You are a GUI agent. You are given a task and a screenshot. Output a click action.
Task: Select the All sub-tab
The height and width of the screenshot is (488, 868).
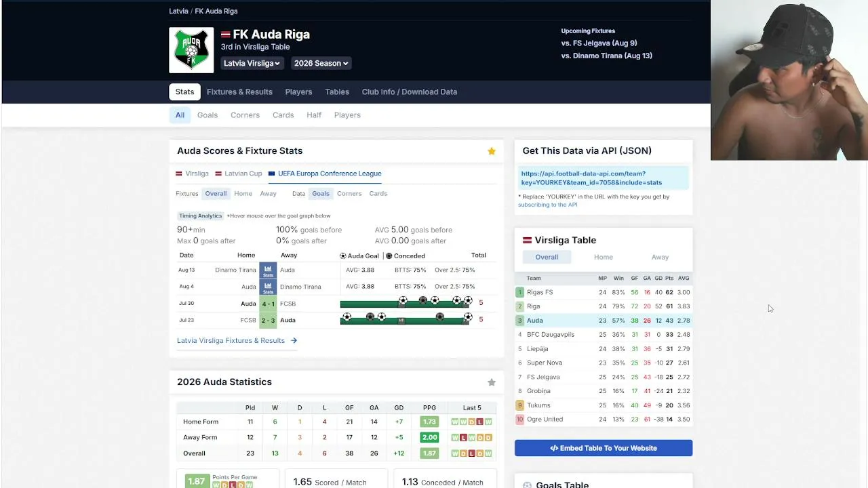pos(180,115)
